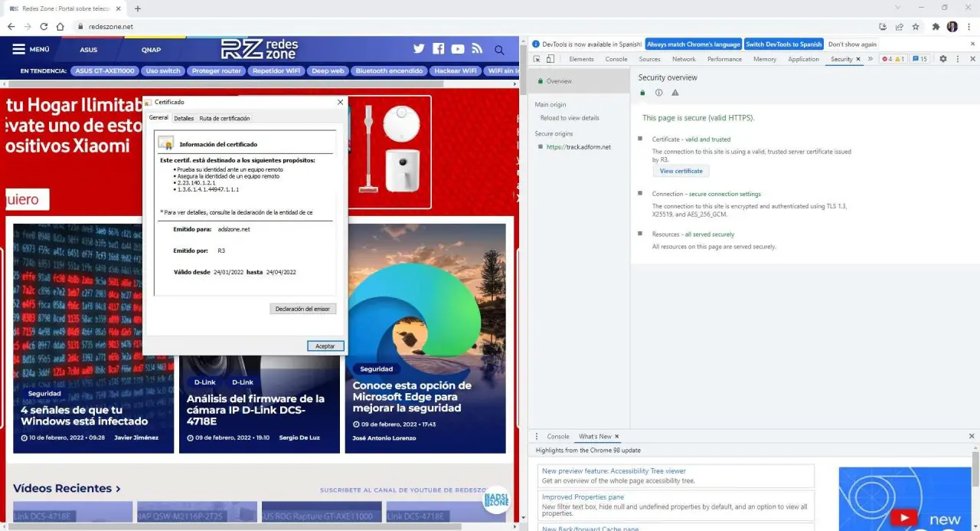Click the Twitter icon in the RedesZone header
Viewport: 980px width, 531px height.
coord(420,48)
